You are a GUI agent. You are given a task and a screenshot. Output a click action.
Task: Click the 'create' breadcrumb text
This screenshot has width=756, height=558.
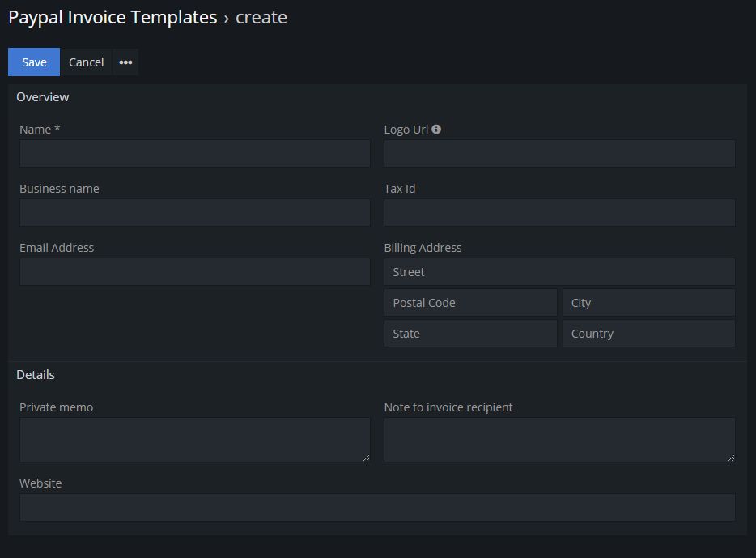261,17
